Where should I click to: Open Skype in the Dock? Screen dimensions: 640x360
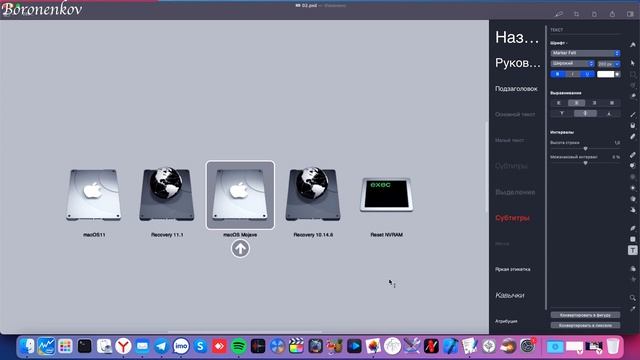coord(200,347)
